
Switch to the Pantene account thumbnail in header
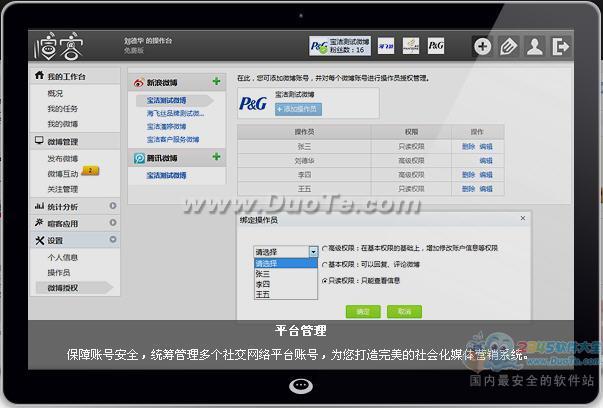[x=411, y=46]
